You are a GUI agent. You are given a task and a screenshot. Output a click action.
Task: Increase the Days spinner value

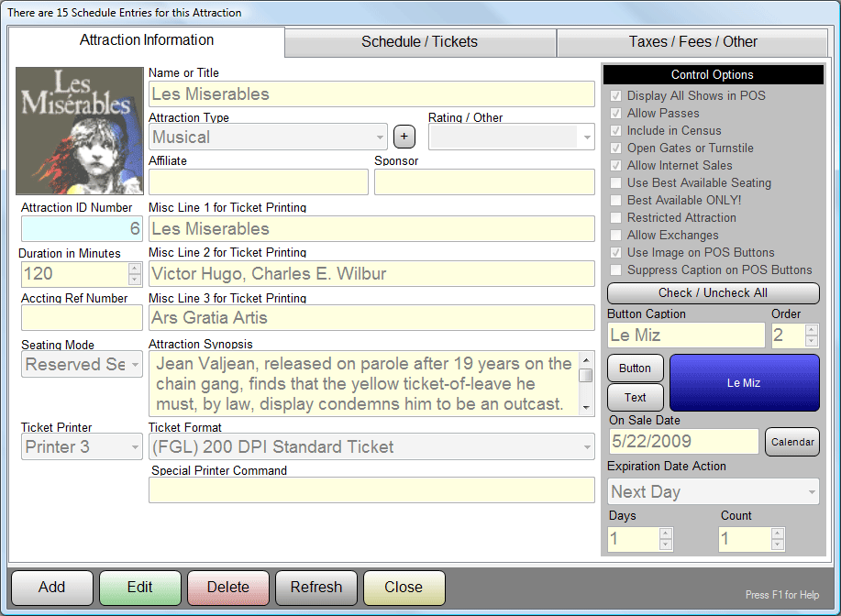[666, 533]
